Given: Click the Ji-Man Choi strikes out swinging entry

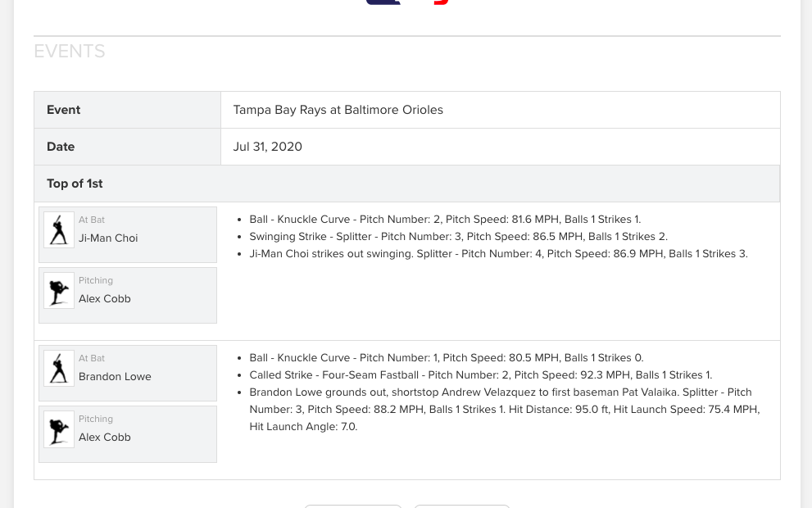Looking at the screenshot, I should (498, 254).
